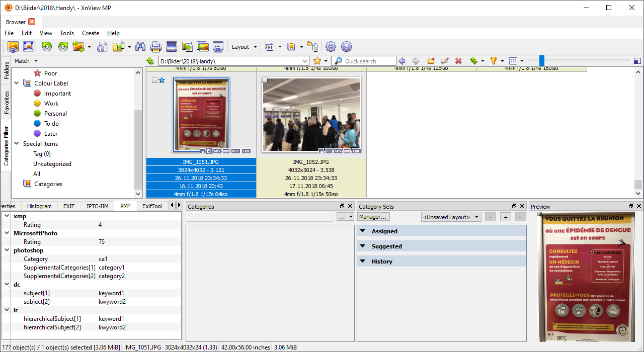Open the Unsaved Layout combo box
This screenshot has height=352, width=644.
451,217
